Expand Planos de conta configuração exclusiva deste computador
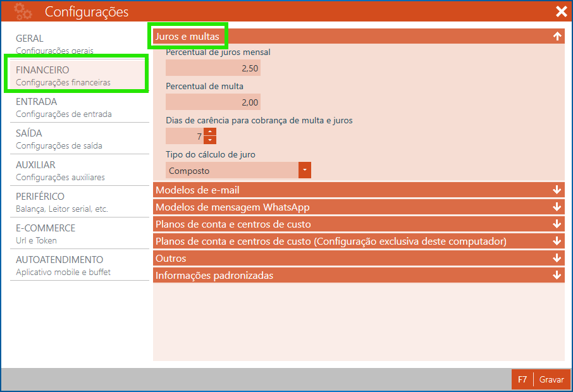This screenshot has width=573, height=392. click(557, 241)
